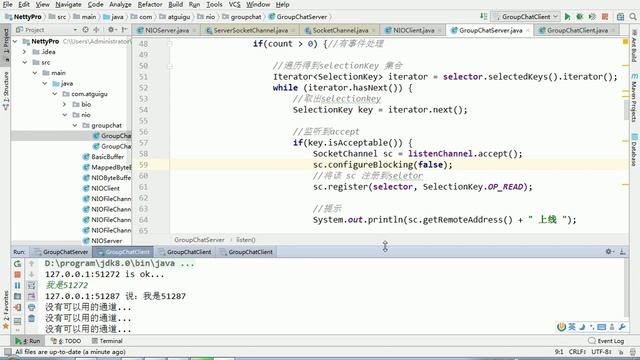Collapse the nio package
This screenshot has height=360, width=640.
65,115
